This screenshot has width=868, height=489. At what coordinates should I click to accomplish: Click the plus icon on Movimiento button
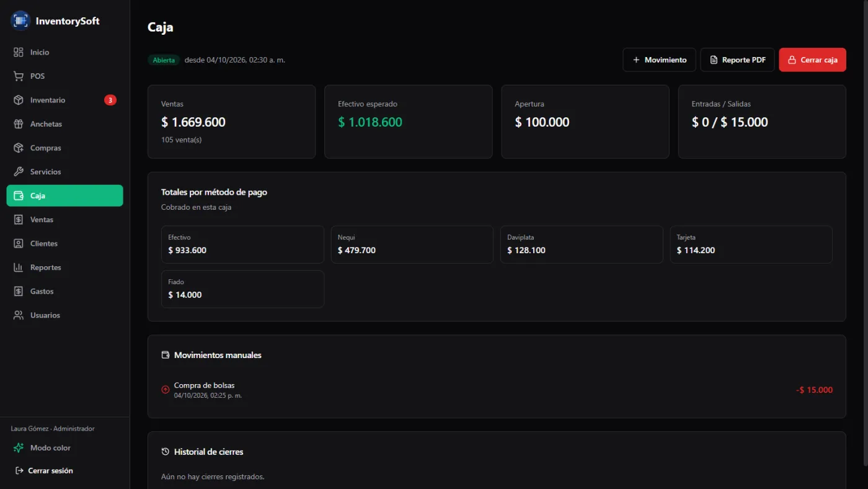tap(636, 60)
